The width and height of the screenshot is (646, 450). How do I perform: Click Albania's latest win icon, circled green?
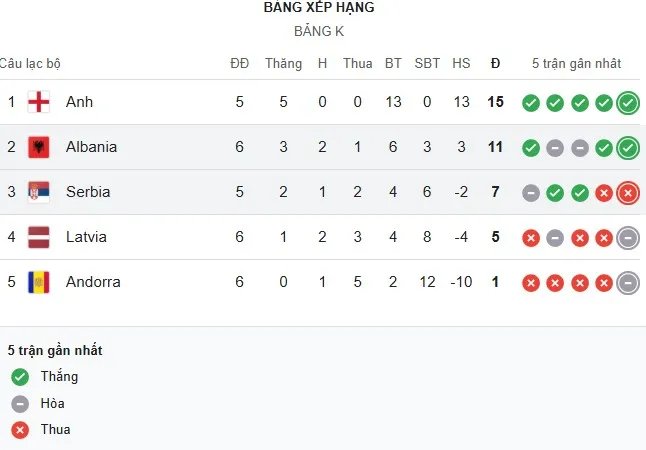pos(627,147)
